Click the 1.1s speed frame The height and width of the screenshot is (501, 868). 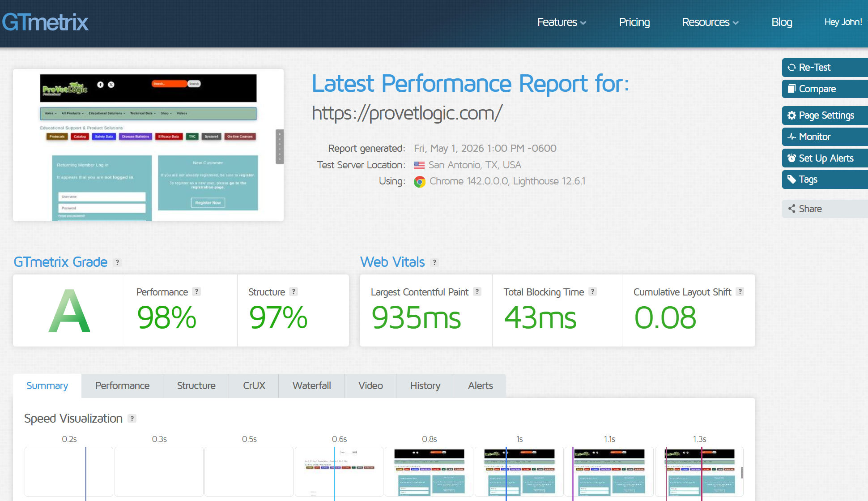pyautogui.click(x=609, y=471)
